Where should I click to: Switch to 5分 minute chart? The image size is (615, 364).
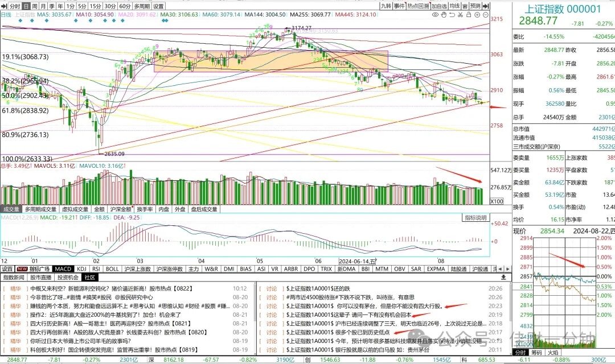[82, 6]
